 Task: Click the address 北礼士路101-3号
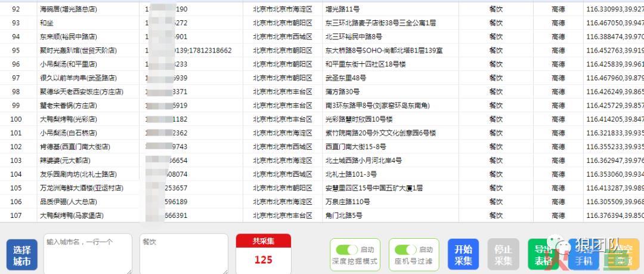351,174
